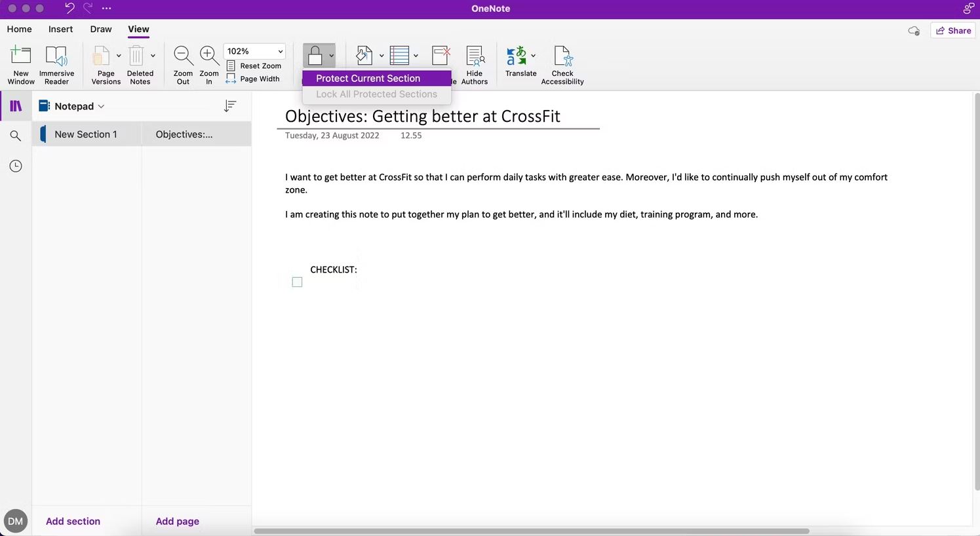Screen dimensions: 980x536
Task: Click Reset Zoom
Action: [254, 66]
